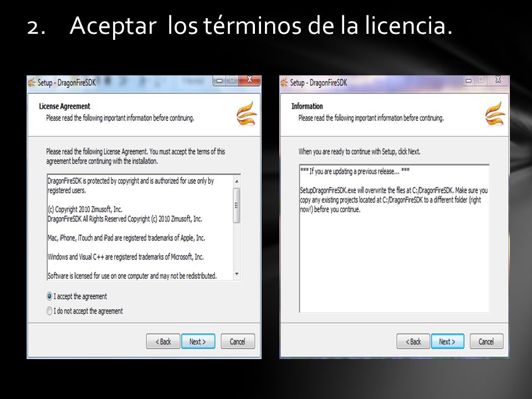
Task: Click the disabled maximize button of Information window
Action: 481,80
